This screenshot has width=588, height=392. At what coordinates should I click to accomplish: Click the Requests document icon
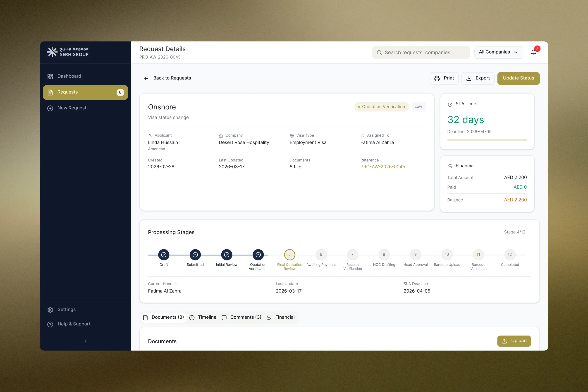(50, 92)
